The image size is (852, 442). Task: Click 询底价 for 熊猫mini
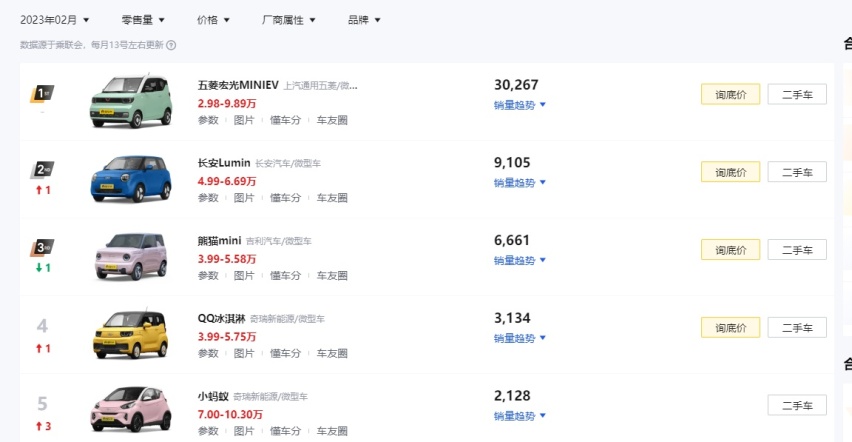click(x=730, y=250)
